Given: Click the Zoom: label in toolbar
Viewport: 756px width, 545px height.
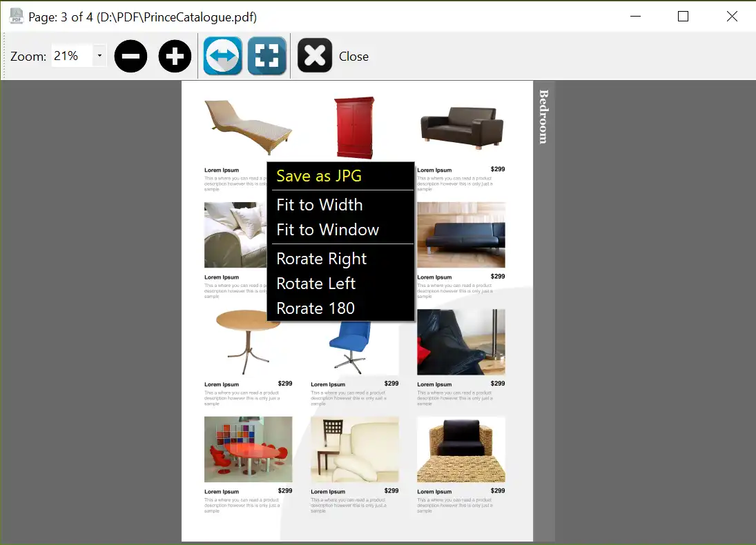Looking at the screenshot, I should pyautogui.click(x=28, y=57).
